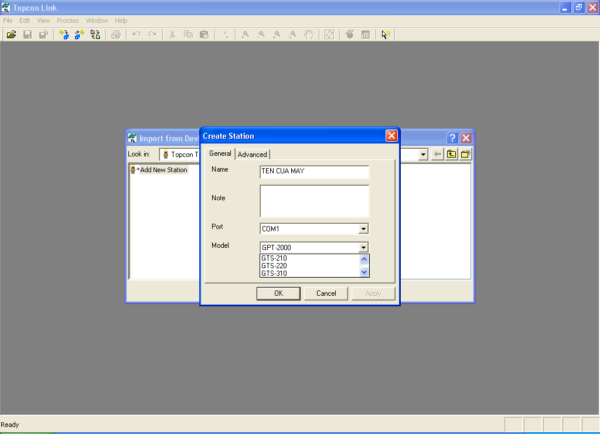The width and height of the screenshot is (600, 434).
Task: Click the Open file toolbar icon
Action: pyautogui.click(x=11, y=34)
